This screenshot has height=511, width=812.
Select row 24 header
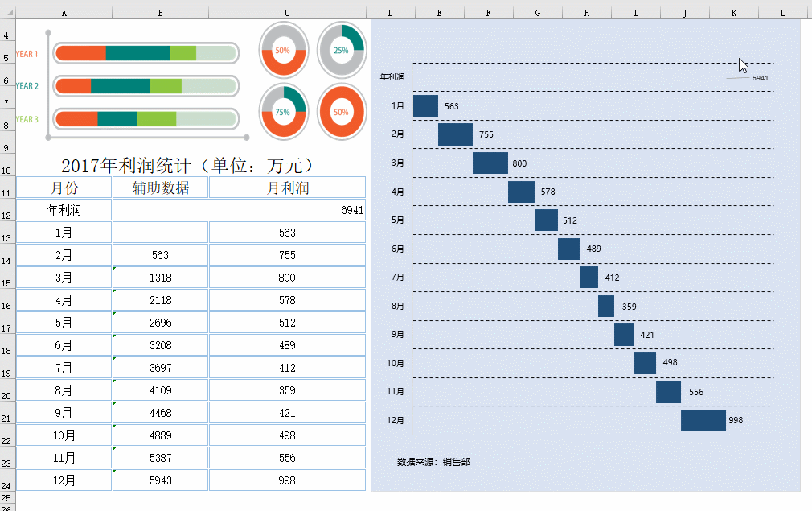click(6, 481)
